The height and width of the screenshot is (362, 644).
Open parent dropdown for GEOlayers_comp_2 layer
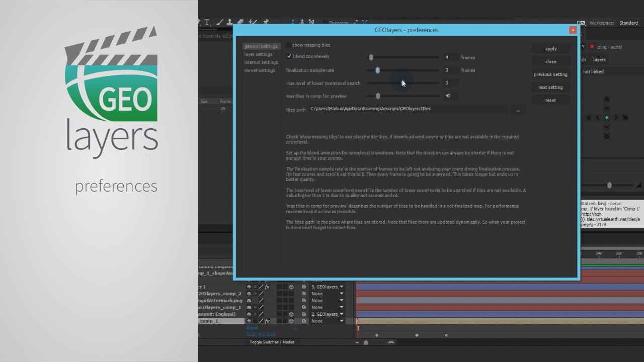pyautogui.click(x=328, y=294)
